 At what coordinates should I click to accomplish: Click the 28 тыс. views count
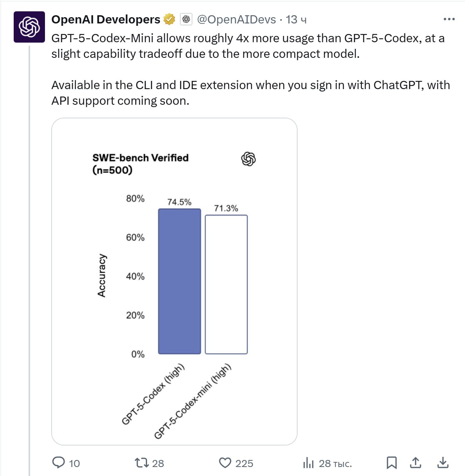[335, 463]
